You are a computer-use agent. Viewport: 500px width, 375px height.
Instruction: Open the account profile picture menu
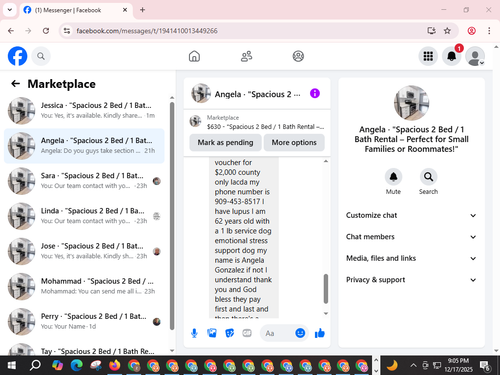475,56
